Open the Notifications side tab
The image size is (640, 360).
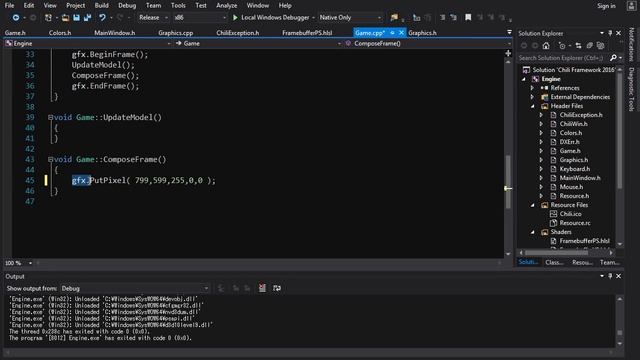point(631,44)
